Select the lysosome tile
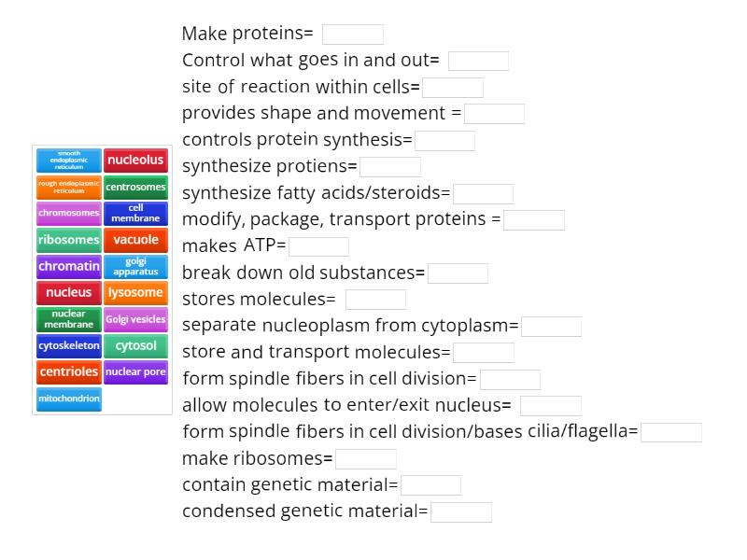747x560 pixels. click(135, 292)
